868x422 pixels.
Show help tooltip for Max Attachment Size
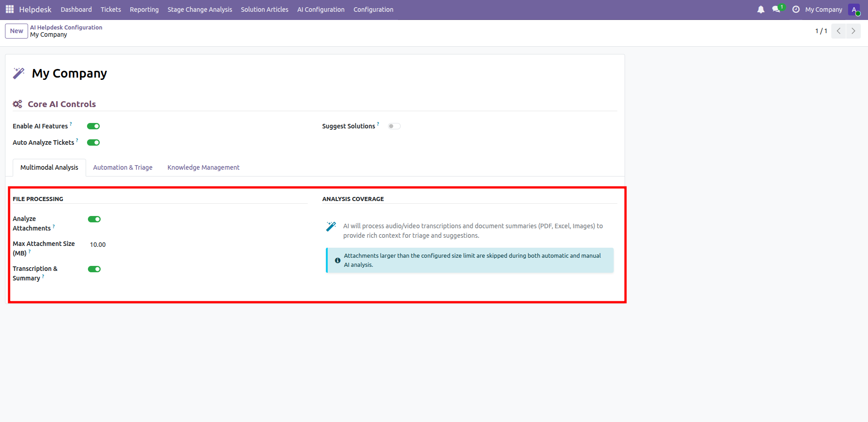coord(29,250)
